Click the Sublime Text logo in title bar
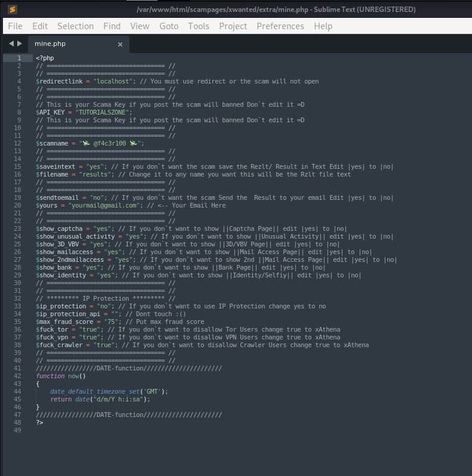472x476 pixels. pos(13,9)
